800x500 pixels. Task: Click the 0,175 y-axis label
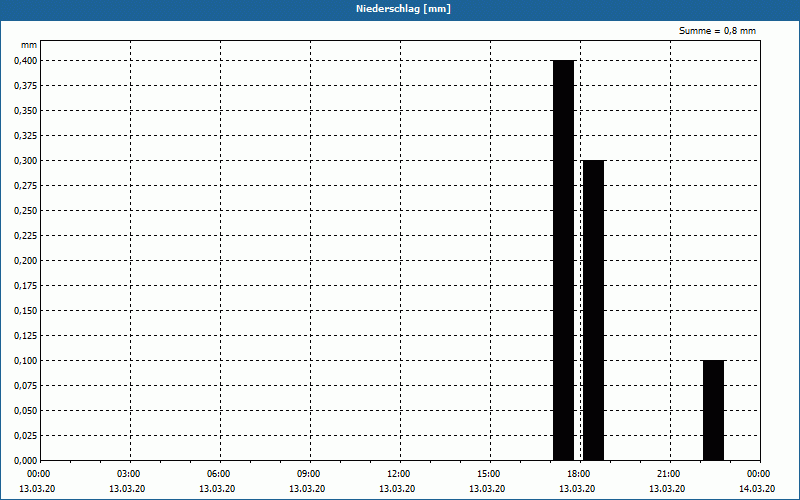coord(26,286)
